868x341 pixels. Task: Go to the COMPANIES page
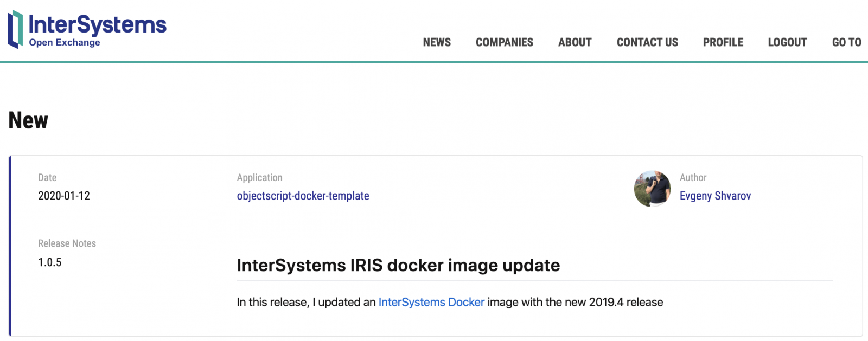tap(505, 42)
